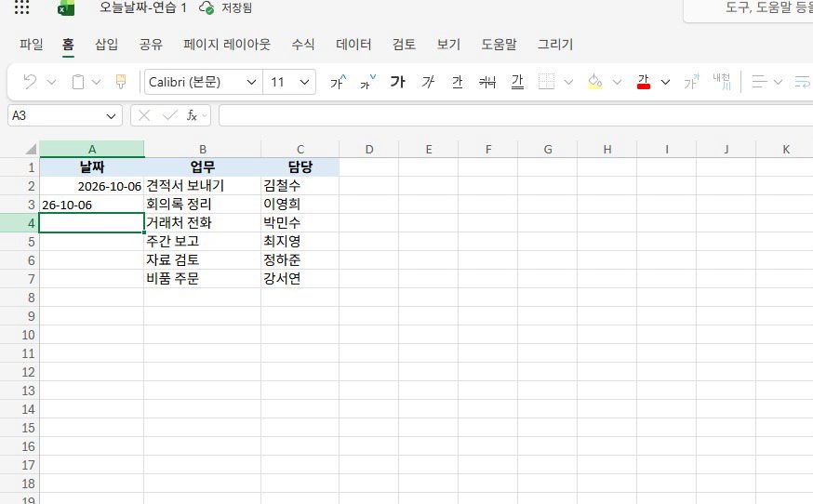Select the 홈 tab
Image resolution: width=813 pixels, height=504 pixels.
[69, 44]
